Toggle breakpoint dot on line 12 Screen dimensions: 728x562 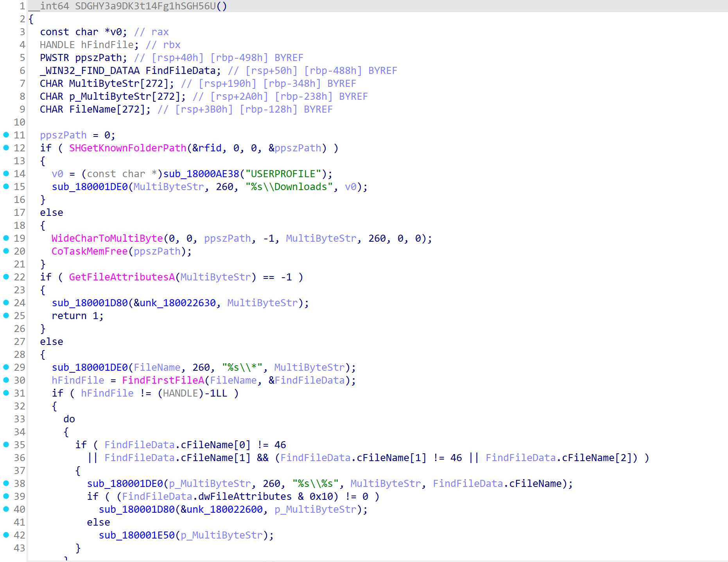(6, 148)
